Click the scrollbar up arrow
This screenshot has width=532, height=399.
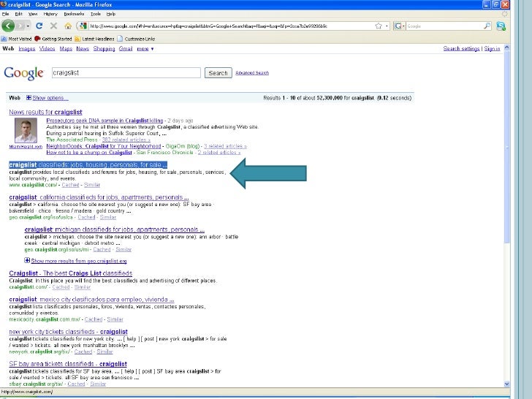click(507, 47)
